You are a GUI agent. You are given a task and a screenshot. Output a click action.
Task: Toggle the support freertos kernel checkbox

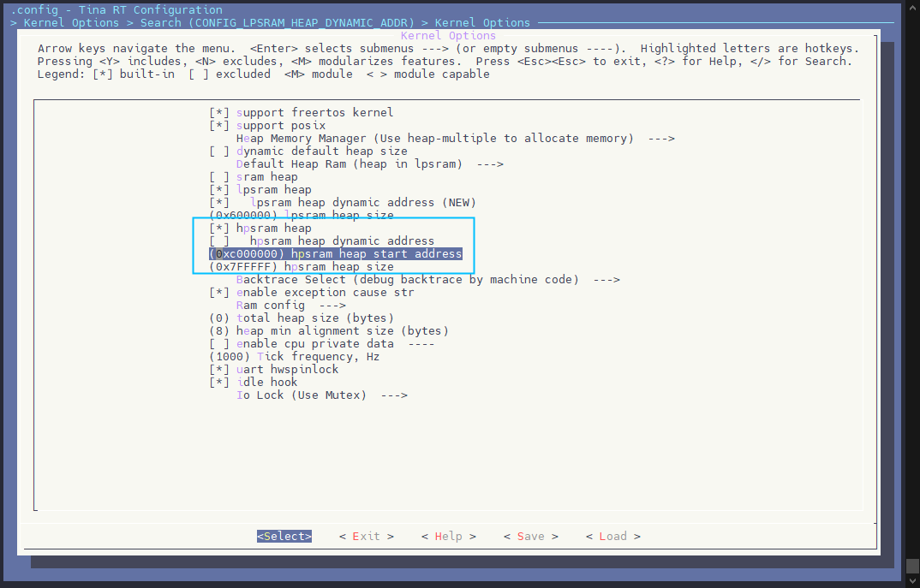[219, 113]
